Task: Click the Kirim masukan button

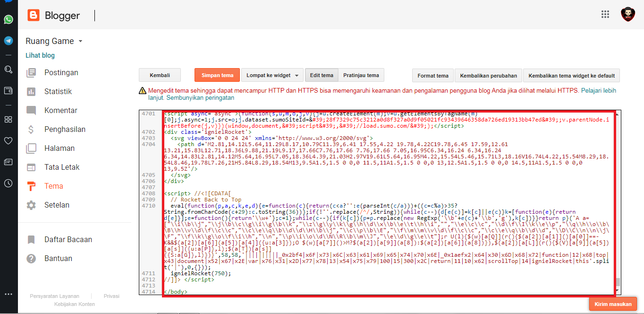Action: pos(613,304)
